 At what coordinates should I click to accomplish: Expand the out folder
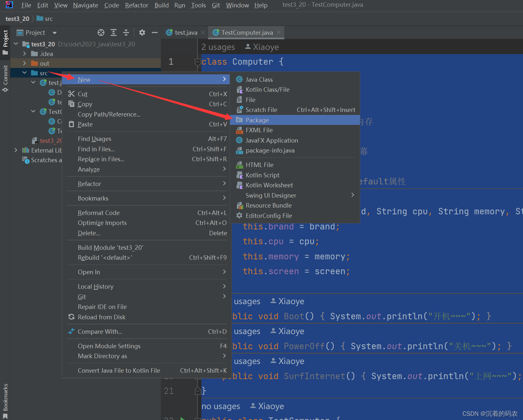pos(24,63)
